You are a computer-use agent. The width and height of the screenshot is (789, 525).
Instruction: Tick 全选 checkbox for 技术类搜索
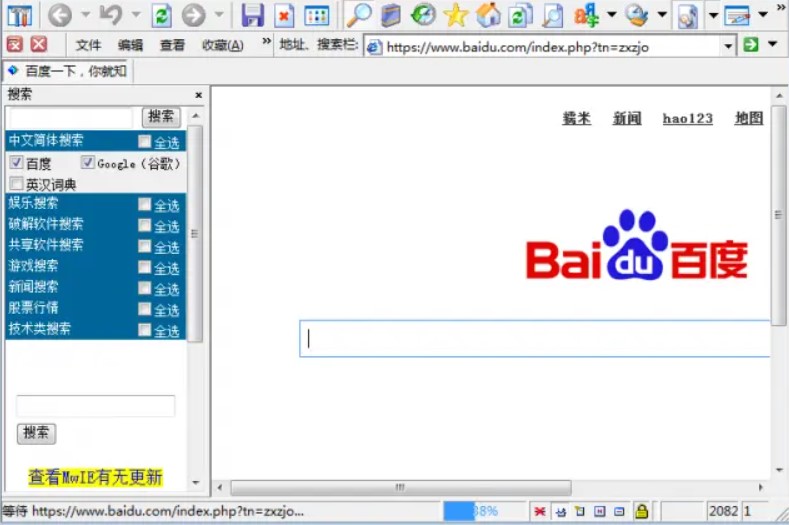(x=145, y=329)
